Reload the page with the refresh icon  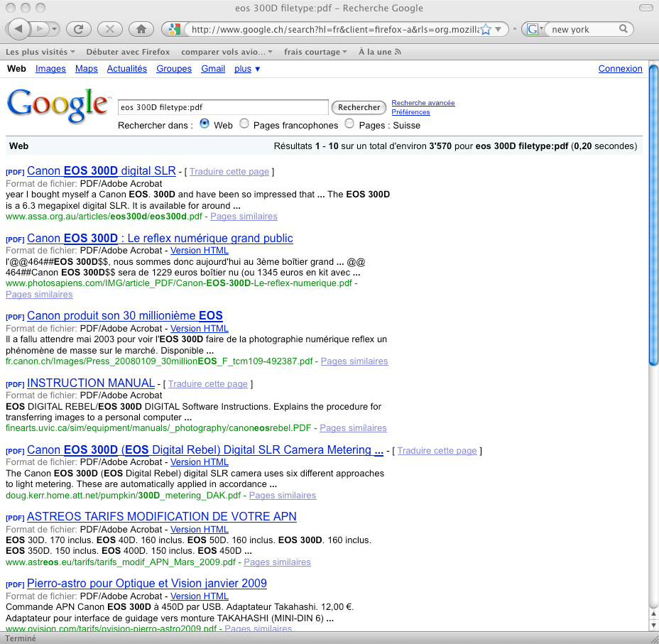pos(79,29)
